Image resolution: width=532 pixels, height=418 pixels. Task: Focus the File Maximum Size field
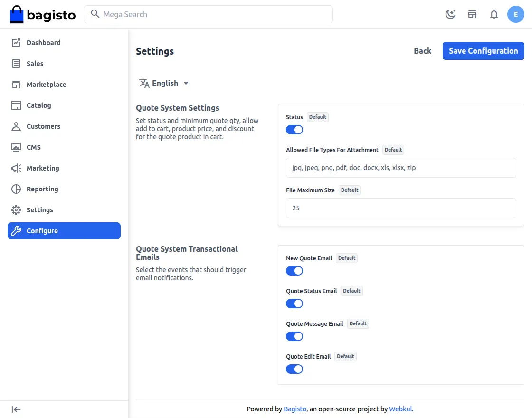click(401, 208)
